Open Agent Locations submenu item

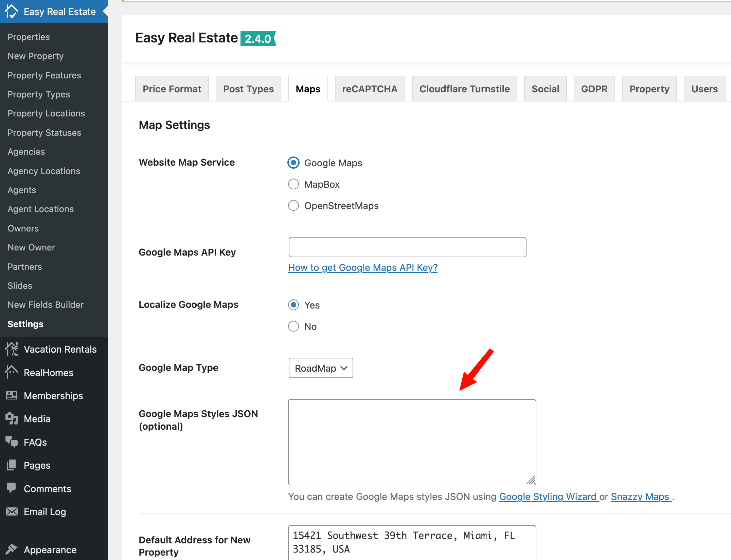(x=40, y=209)
